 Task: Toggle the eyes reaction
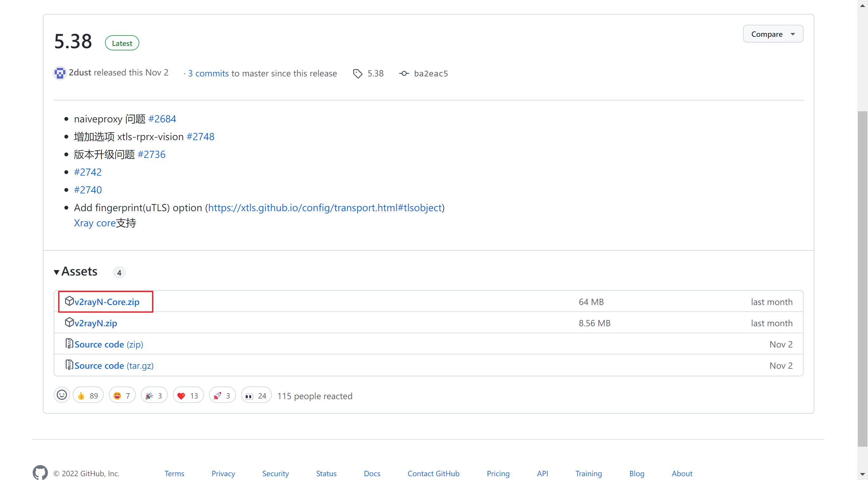[256, 395]
